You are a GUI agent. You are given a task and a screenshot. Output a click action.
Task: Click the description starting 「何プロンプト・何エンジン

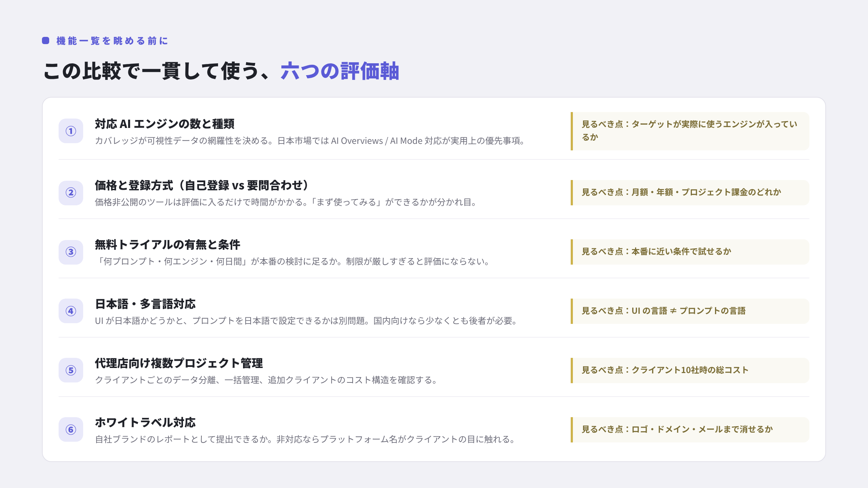pyautogui.click(x=293, y=261)
